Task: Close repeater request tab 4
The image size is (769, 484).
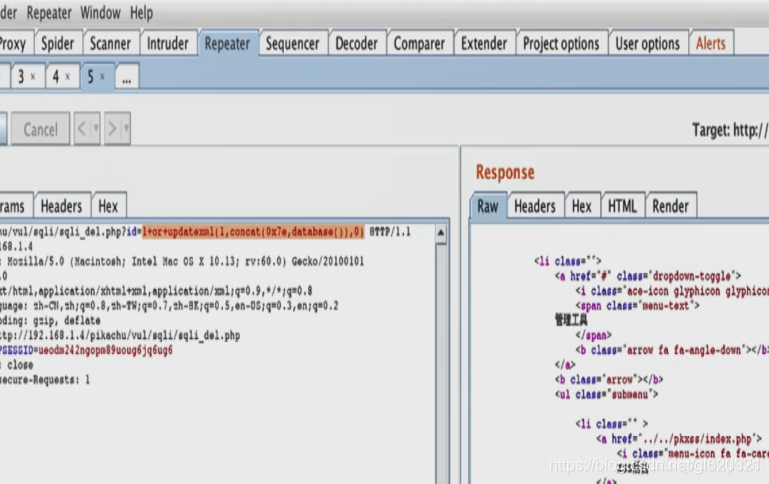Action: [x=68, y=76]
